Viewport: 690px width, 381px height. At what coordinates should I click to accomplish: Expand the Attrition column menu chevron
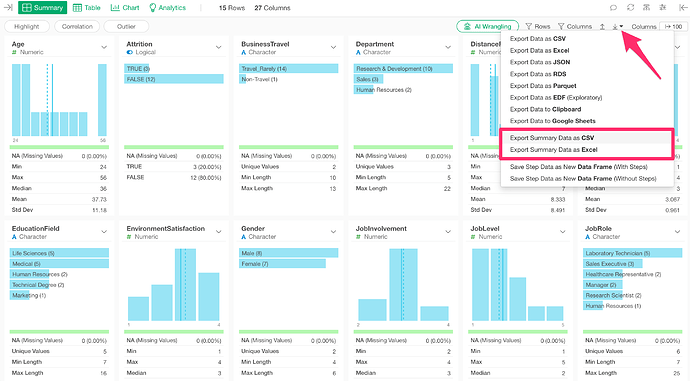[219, 47]
